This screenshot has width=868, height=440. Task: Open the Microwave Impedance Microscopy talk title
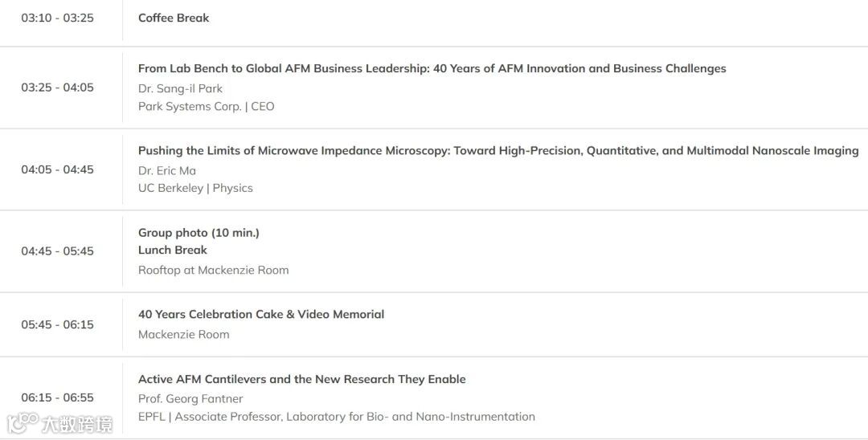click(x=497, y=151)
